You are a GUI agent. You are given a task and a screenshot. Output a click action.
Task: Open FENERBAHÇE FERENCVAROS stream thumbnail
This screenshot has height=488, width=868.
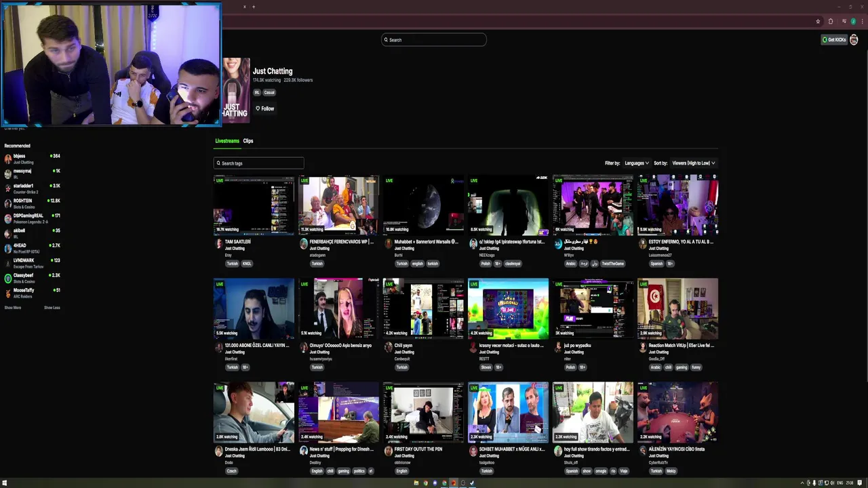pyautogui.click(x=339, y=205)
